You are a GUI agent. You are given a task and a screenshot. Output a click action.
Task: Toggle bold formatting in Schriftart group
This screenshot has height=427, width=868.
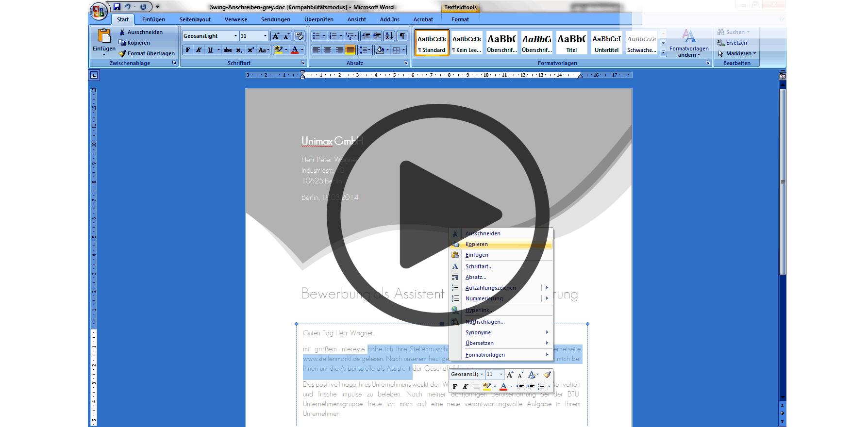point(188,50)
